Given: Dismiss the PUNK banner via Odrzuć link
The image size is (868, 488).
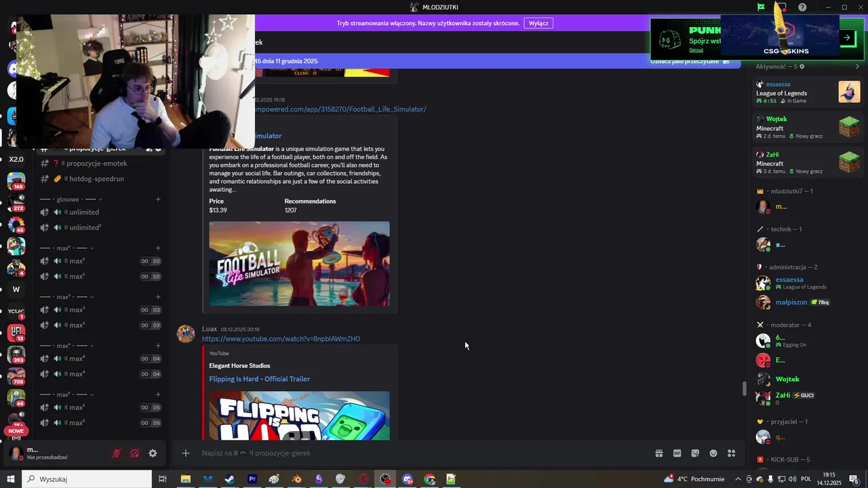Looking at the screenshot, I should [696, 50].
